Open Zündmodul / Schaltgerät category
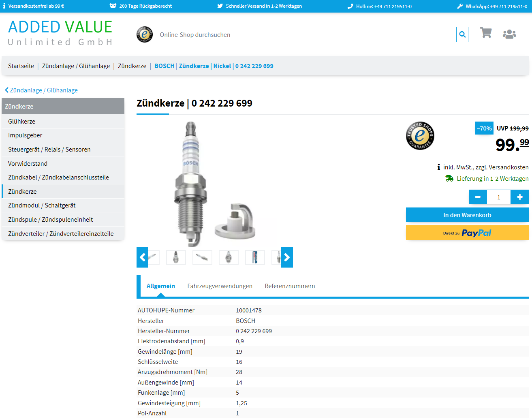 click(63, 205)
